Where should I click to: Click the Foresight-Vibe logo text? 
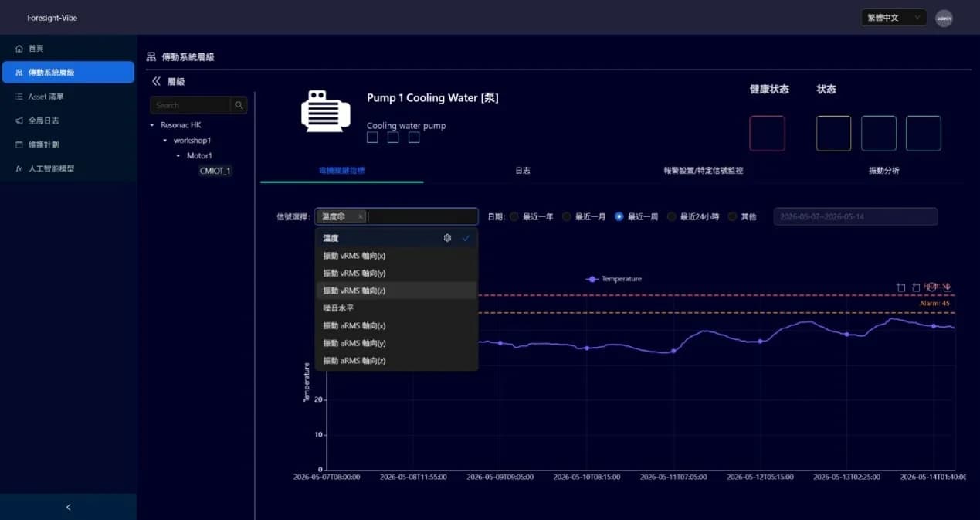[53, 18]
